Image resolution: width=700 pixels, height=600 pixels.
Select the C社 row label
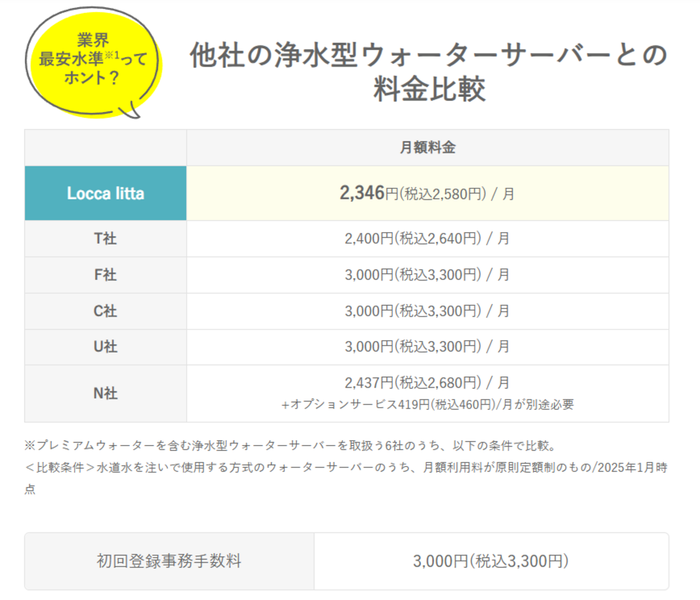[105, 311]
